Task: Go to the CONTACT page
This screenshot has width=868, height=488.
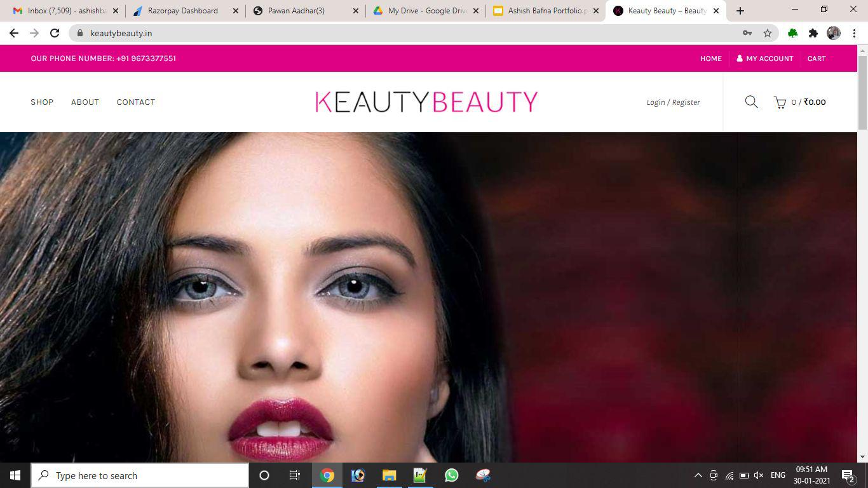Action: (135, 102)
